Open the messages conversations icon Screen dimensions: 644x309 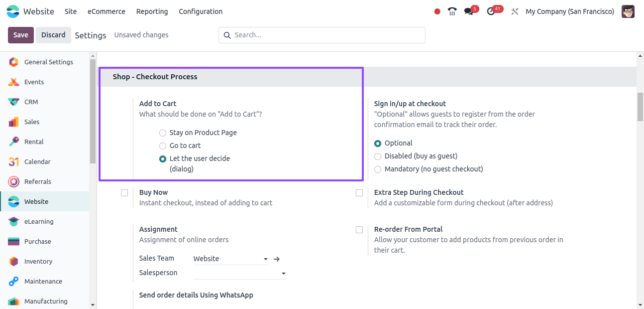point(469,11)
